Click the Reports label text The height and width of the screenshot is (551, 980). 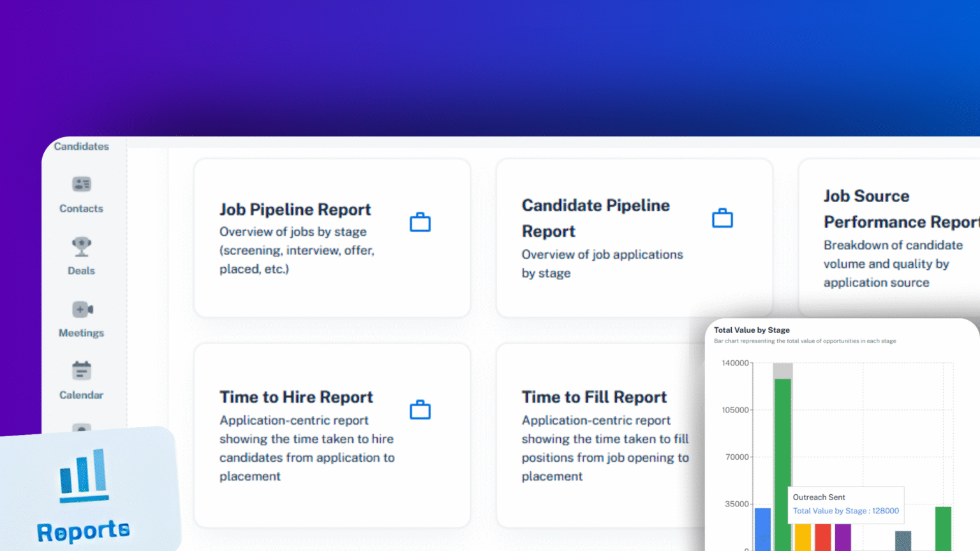84,531
